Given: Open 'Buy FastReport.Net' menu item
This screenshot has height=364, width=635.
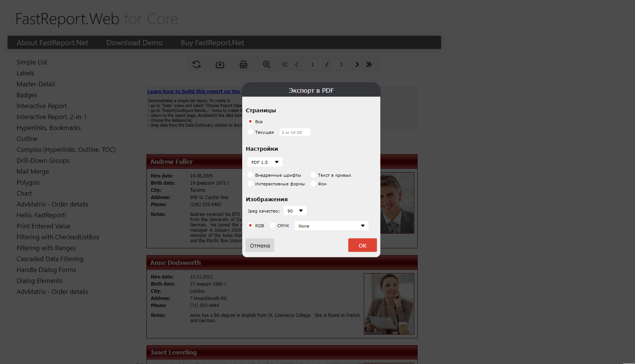Looking at the screenshot, I should 212,43.
